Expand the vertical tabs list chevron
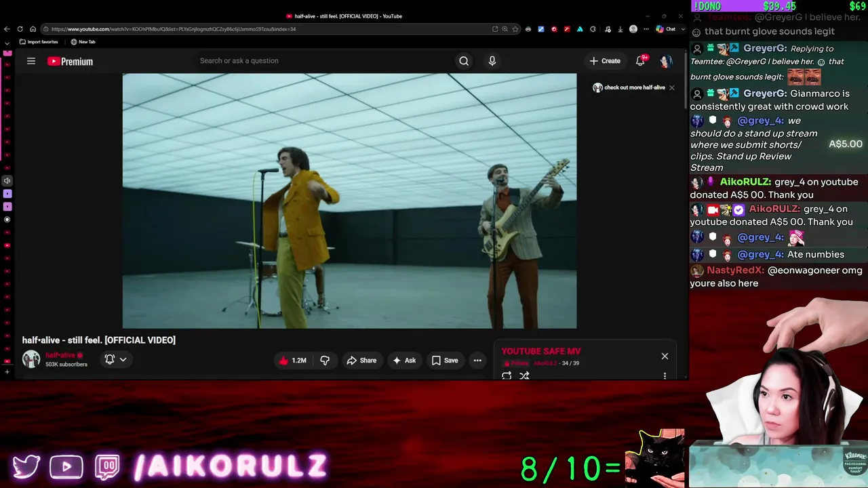 (7, 43)
